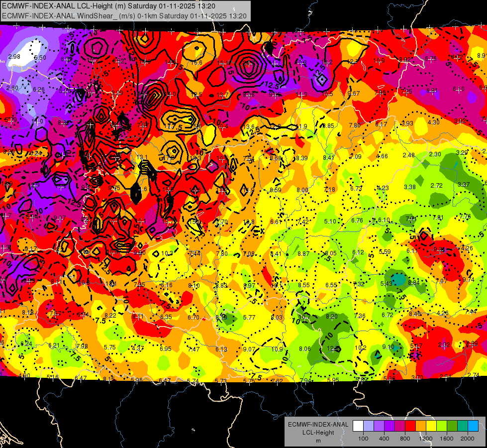Click the wind shear value '5.77'
Screen dimensions: 487x448
(x=249, y=318)
